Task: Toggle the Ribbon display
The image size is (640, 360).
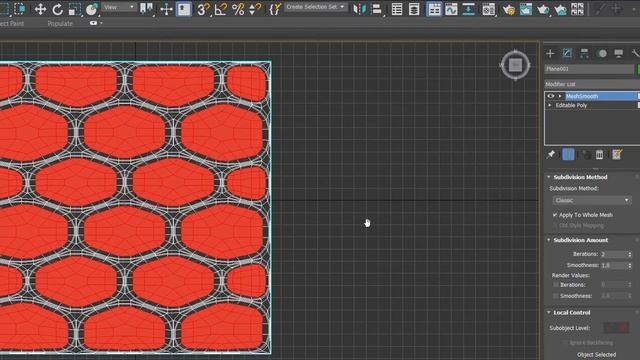Action: 434,9
